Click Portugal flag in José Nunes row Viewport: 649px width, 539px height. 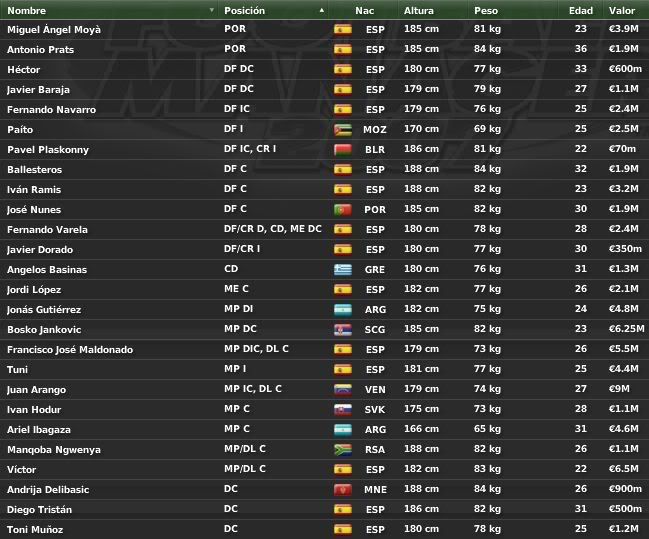tap(343, 209)
